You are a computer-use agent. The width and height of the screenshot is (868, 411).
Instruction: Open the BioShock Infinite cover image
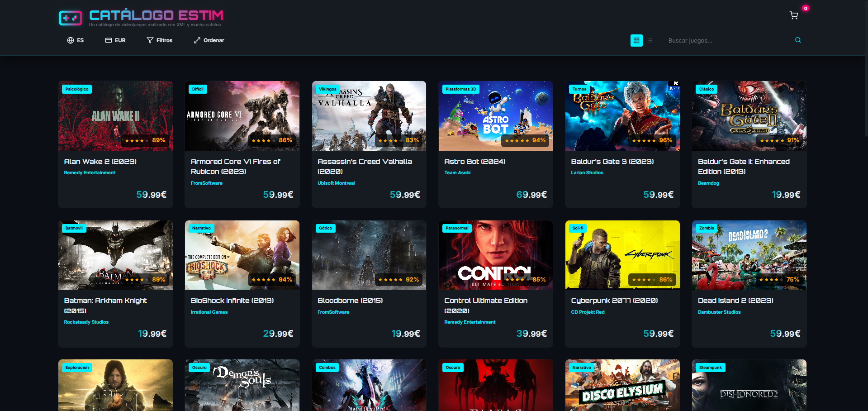click(242, 255)
